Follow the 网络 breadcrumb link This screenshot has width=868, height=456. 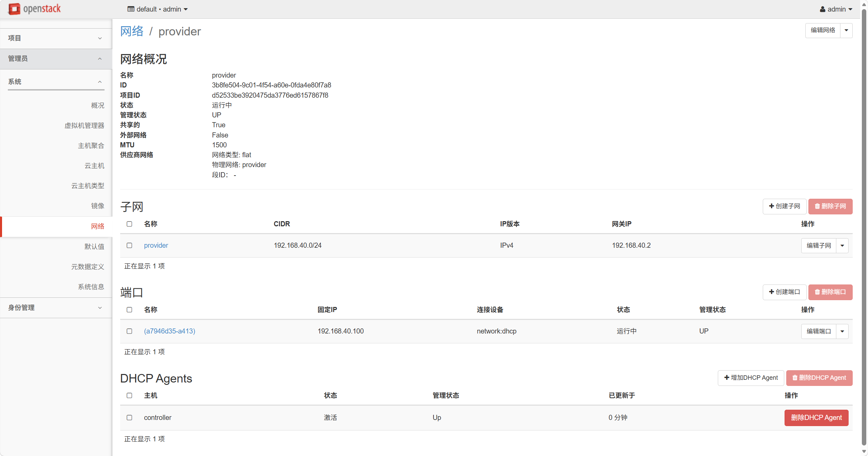point(132,31)
